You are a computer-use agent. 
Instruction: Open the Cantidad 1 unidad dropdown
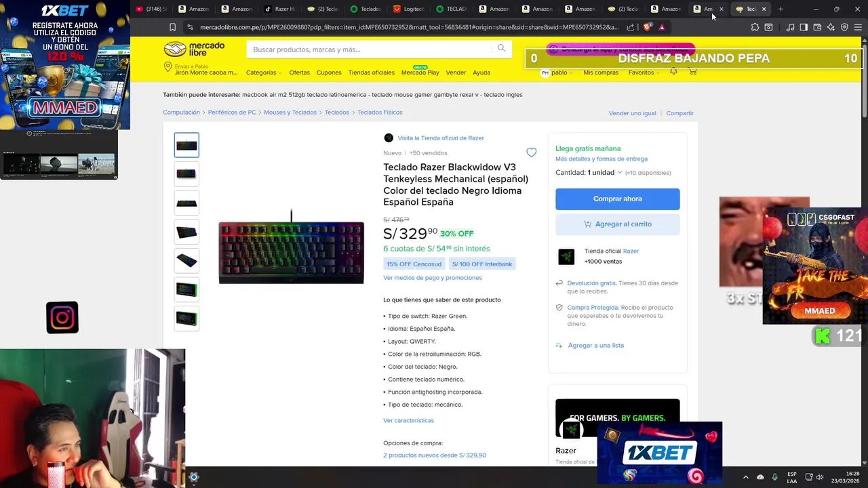point(604,173)
